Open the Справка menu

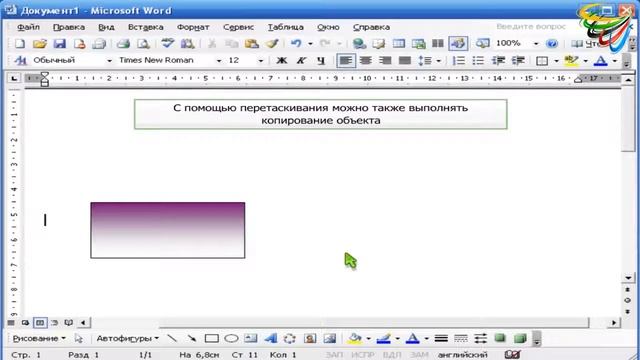371,27
